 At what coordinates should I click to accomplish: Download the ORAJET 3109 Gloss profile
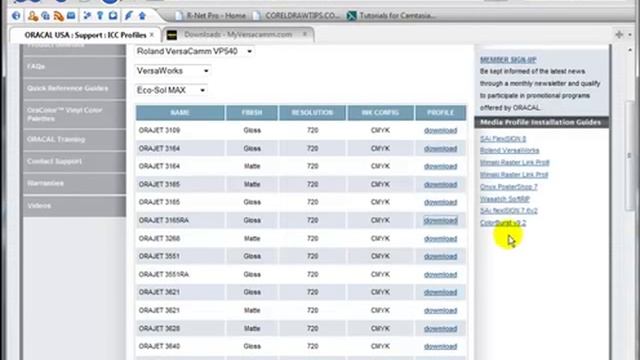[440, 131]
